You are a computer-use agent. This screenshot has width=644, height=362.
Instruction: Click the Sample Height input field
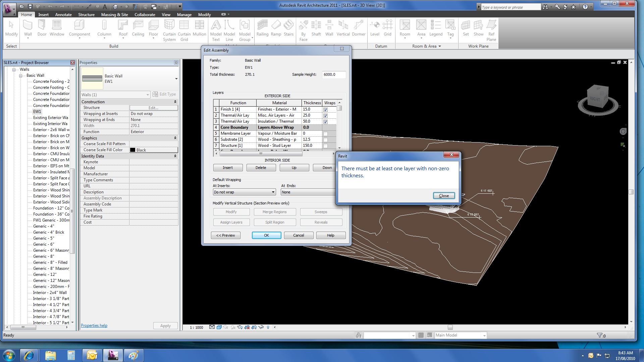[x=333, y=74]
